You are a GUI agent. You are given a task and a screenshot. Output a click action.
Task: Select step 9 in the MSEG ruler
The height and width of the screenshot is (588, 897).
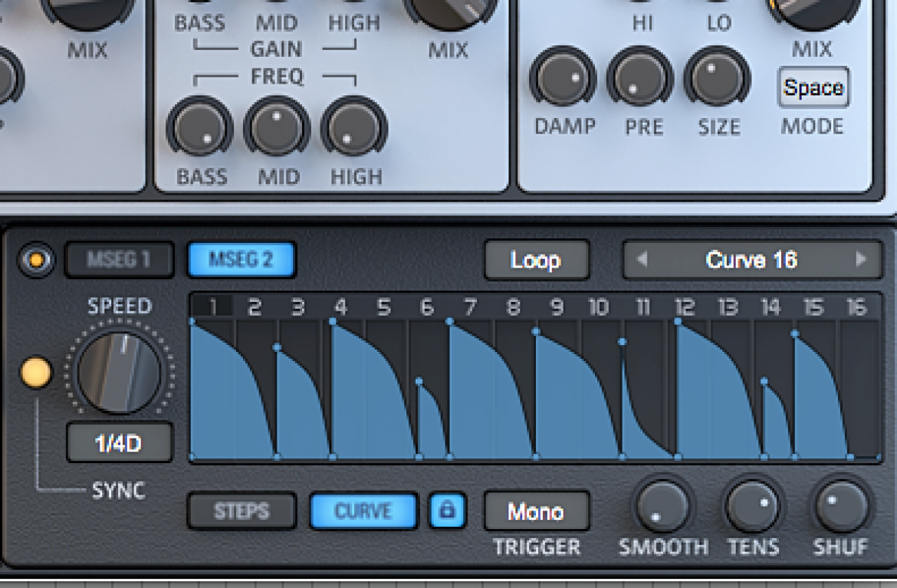tap(557, 307)
